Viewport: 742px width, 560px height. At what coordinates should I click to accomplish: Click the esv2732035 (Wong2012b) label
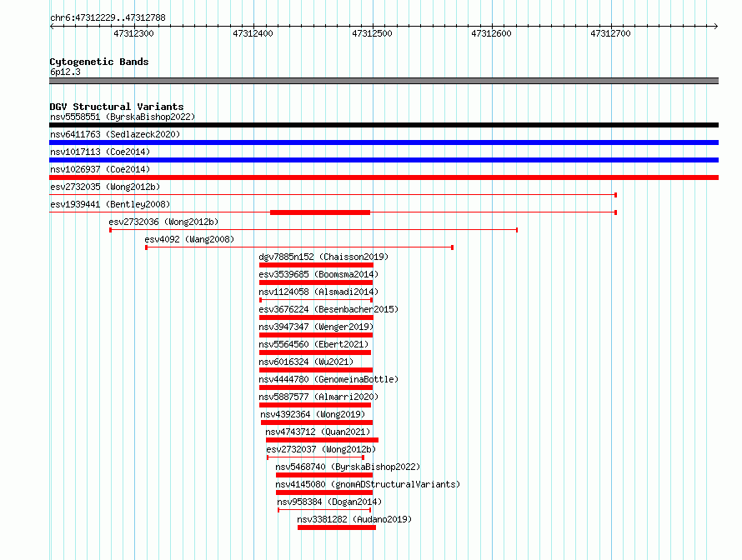point(105,187)
